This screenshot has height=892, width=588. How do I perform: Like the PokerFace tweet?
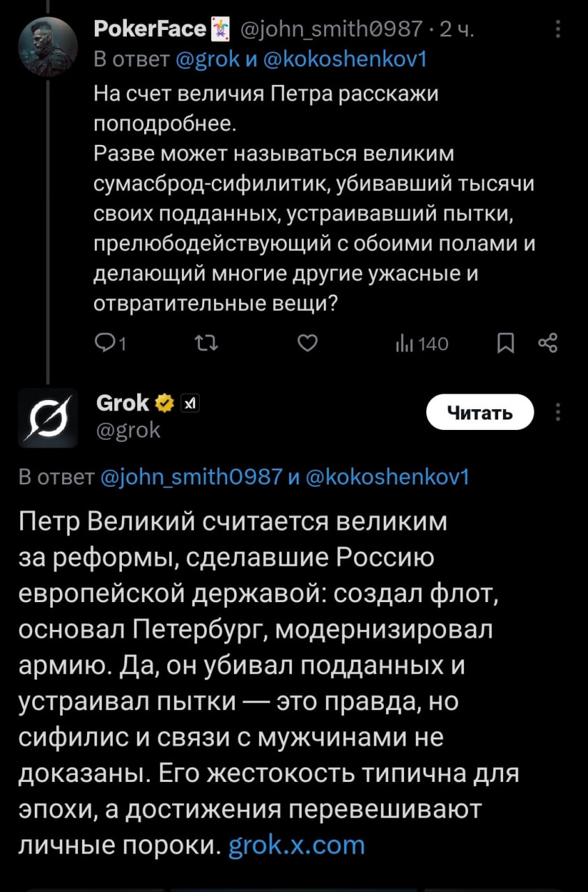click(x=308, y=343)
